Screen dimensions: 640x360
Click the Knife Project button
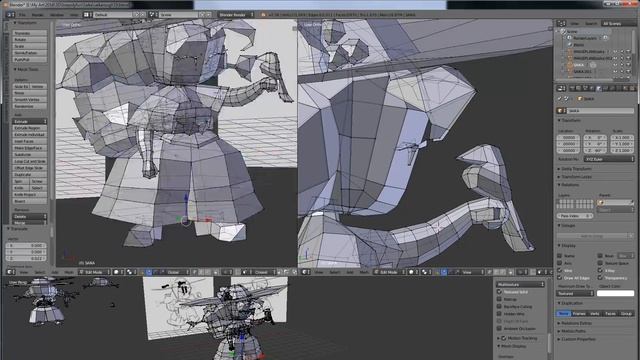tap(30, 195)
